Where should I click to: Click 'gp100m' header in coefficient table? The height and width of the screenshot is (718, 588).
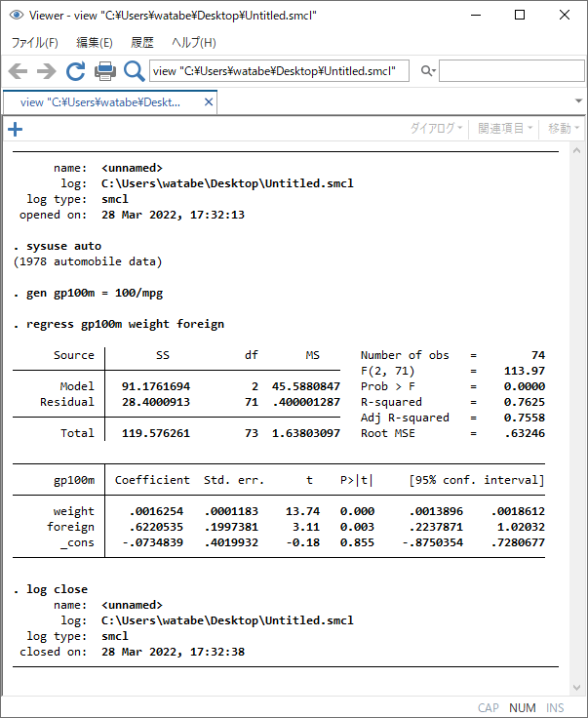pos(74,480)
